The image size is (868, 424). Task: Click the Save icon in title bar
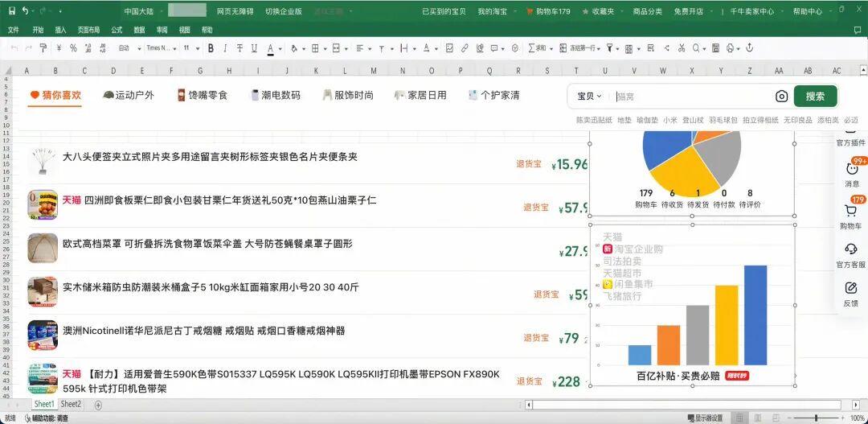pyautogui.click(x=11, y=10)
